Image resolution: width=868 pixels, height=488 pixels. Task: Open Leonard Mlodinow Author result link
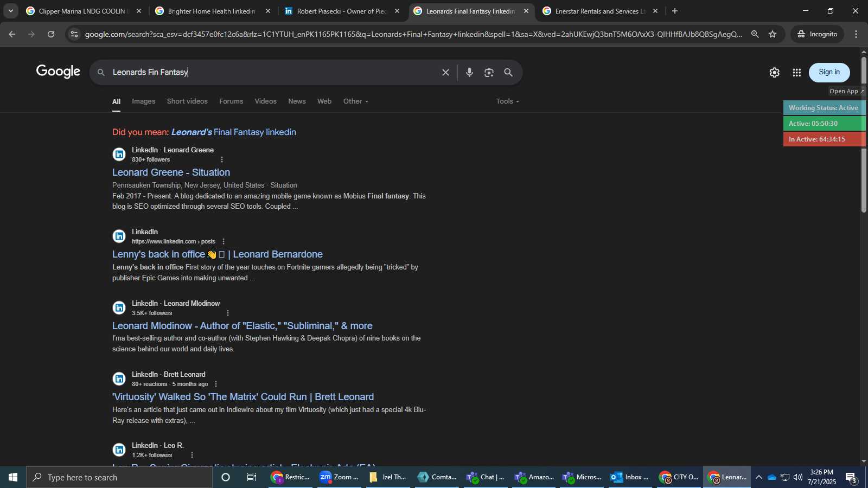[x=242, y=326]
